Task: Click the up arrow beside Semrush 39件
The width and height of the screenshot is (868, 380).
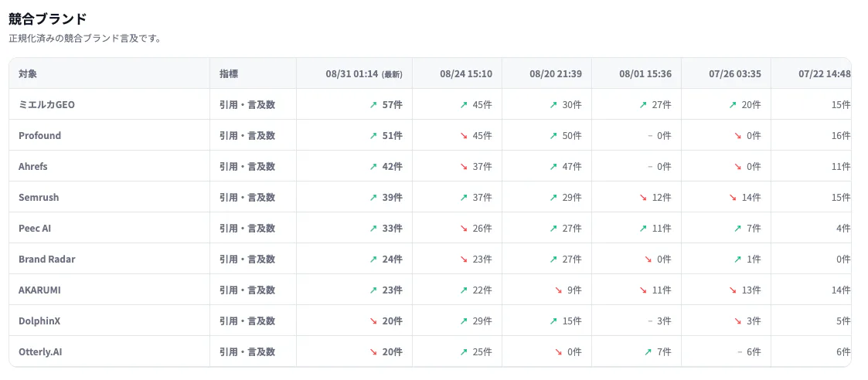Action: (x=373, y=198)
